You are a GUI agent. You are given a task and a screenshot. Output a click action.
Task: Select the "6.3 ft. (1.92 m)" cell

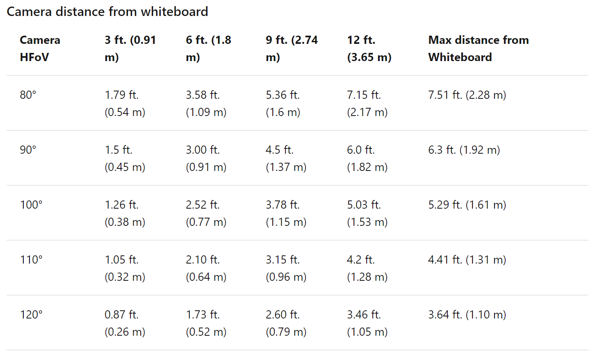pyautogui.click(x=464, y=150)
